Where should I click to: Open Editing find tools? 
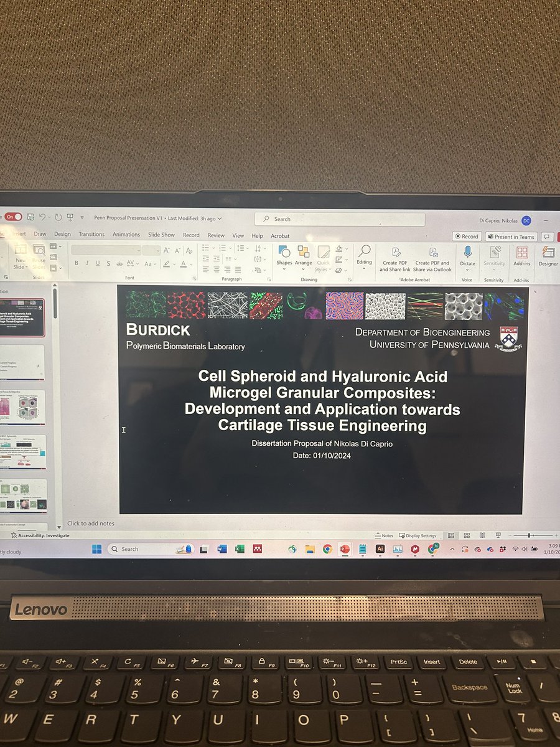point(364,255)
